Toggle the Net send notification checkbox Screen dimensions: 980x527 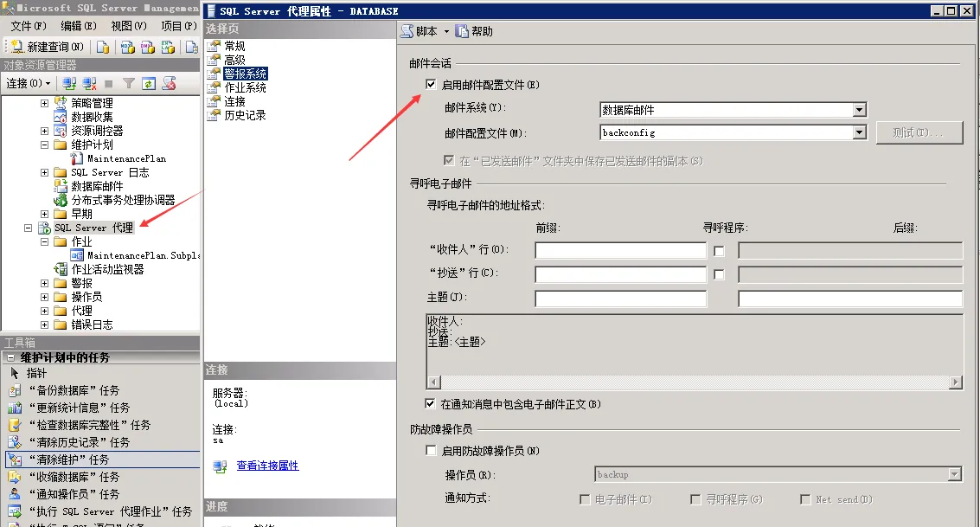point(805,499)
